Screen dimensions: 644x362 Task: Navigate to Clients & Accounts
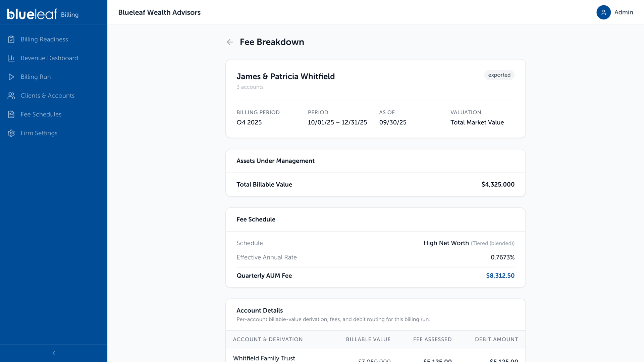tap(54, 96)
